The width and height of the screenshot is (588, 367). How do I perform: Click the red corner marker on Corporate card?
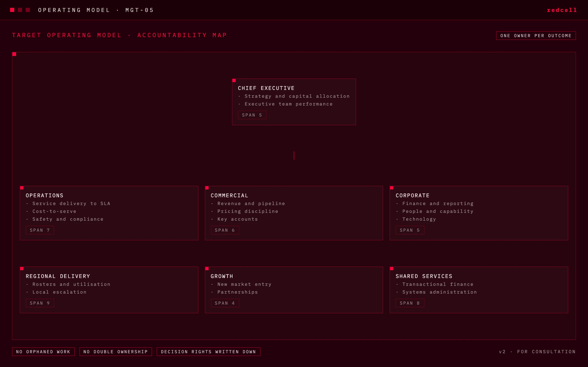[x=391, y=188]
